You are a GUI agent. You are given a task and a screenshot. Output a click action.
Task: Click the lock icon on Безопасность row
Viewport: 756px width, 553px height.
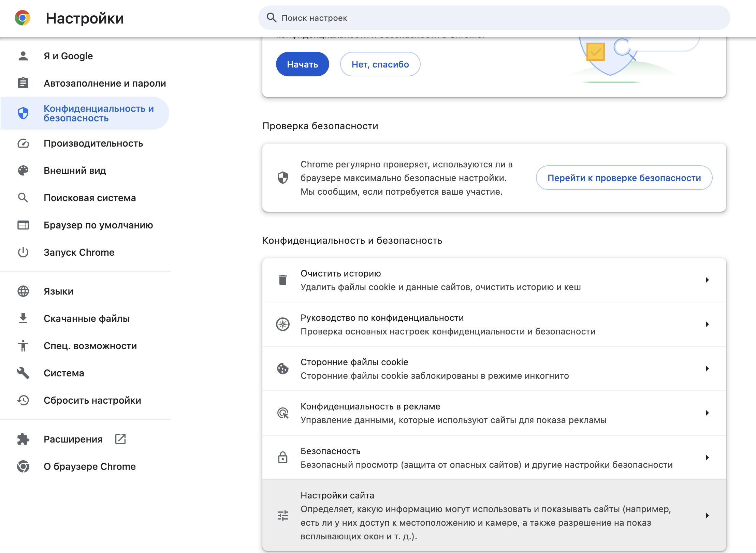tap(282, 457)
